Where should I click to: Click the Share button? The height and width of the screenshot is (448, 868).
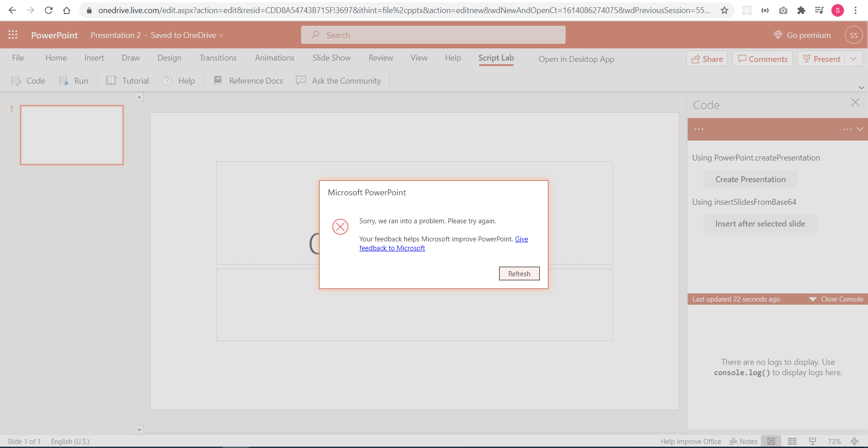pyautogui.click(x=707, y=59)
